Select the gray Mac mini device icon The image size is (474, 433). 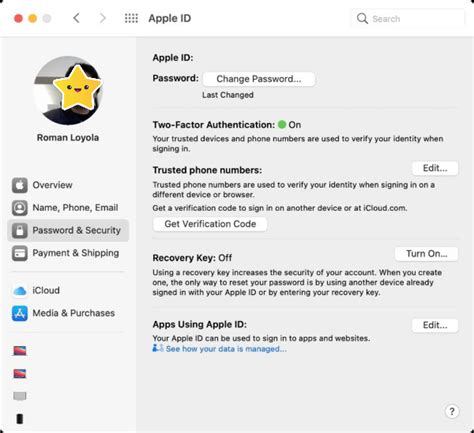[x=20, y=396]
